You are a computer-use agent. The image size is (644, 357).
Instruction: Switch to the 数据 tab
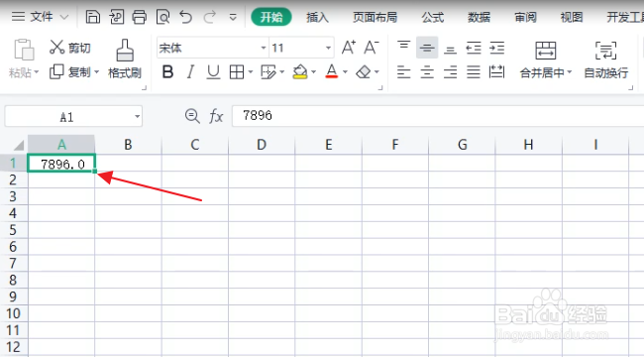click(479, 17)
